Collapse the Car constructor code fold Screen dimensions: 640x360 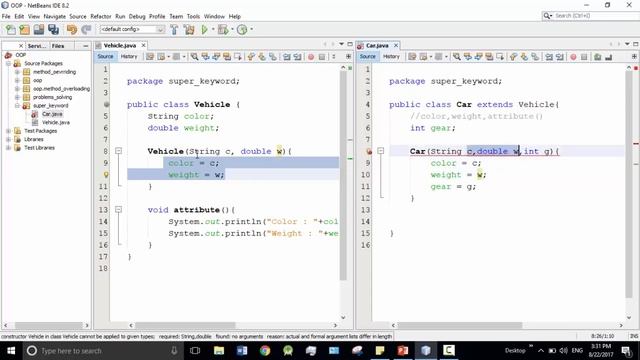380,151
